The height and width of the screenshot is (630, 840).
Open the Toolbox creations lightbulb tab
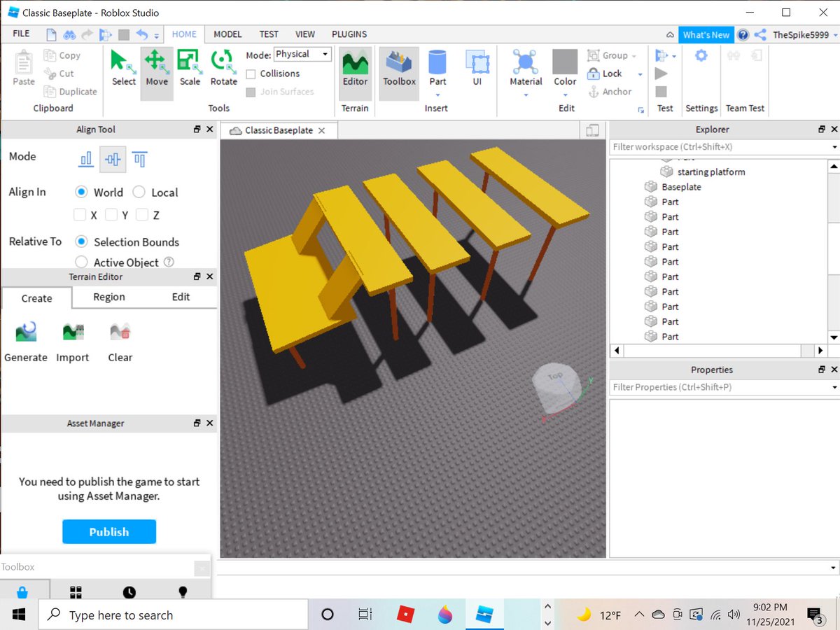pyautogui.click(x=183, y=593)
